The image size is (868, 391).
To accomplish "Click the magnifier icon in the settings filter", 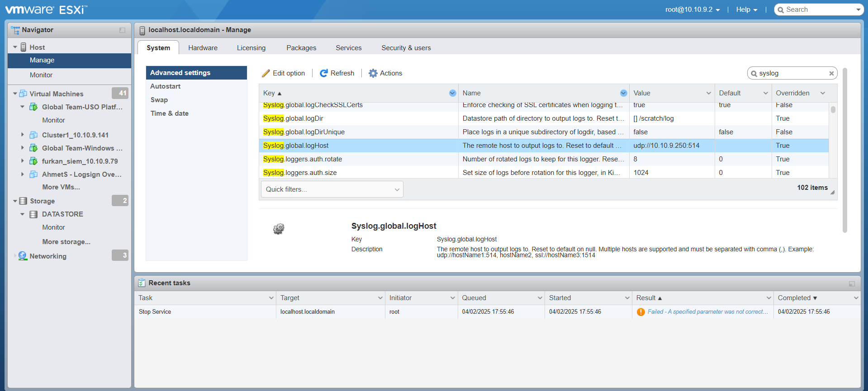I will [x=754, y=73].
